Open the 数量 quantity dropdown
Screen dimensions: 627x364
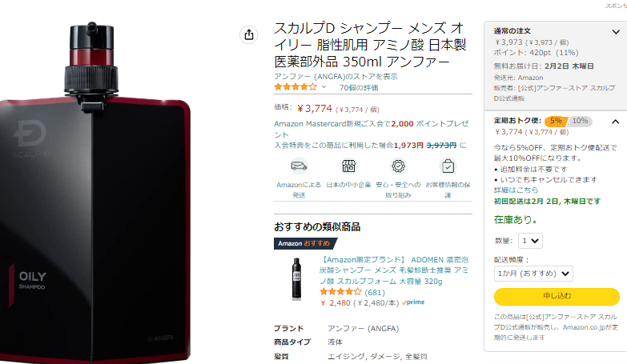coord(530,241)
